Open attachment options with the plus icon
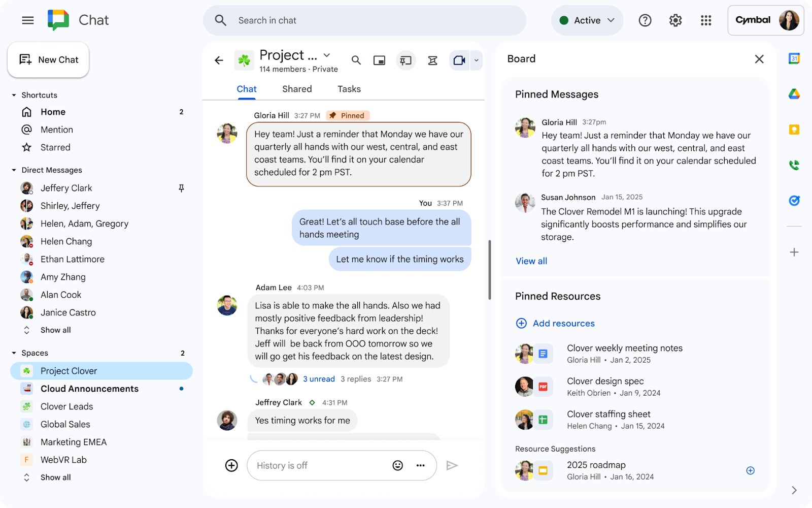This screenshot has width=812, height=508. (231, 465)
